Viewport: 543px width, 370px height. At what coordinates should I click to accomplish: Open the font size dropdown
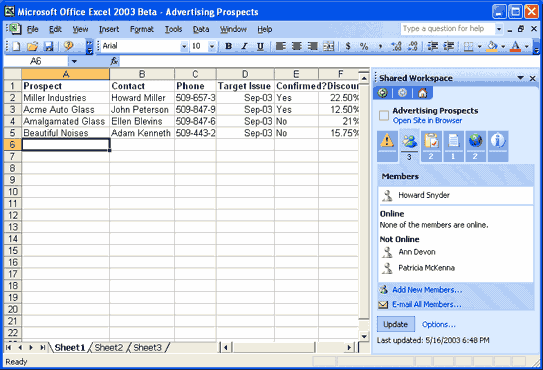click(x=212, y=46)
